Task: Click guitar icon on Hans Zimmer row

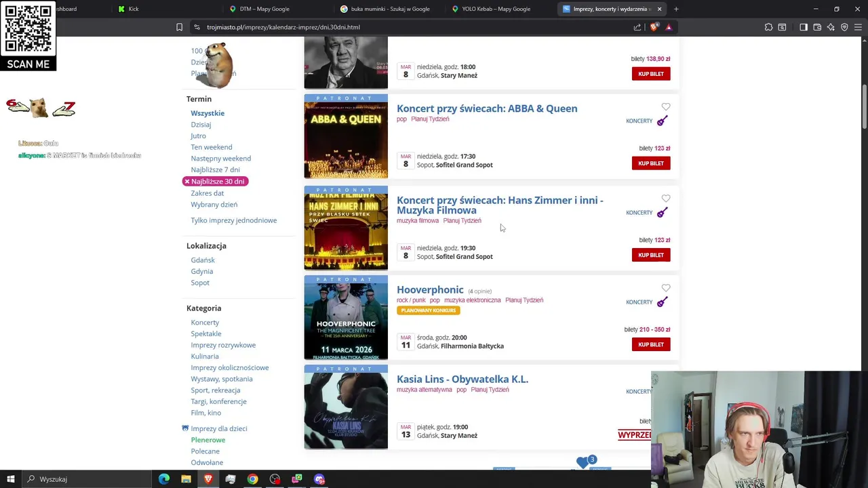Action: (662, 212)
